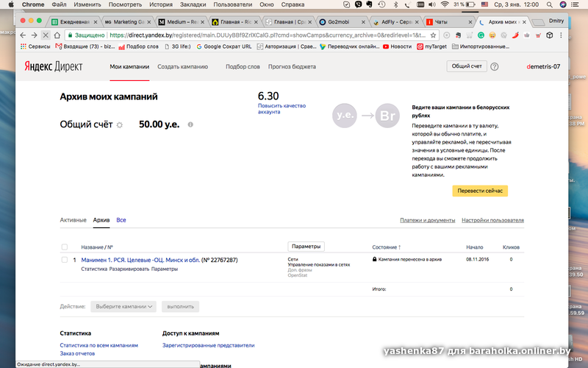This screenshot has width=588, height=368.
Task: Open the История menu
Action: click(161, 4)
